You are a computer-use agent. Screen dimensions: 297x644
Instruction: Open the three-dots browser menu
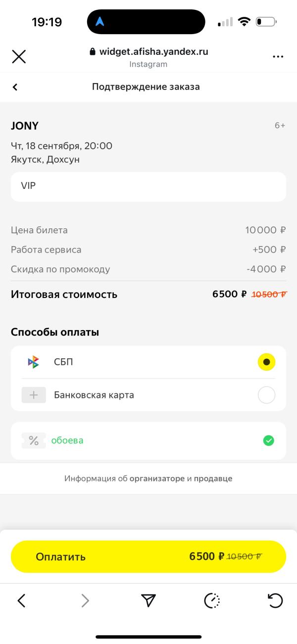coord(278,57)
